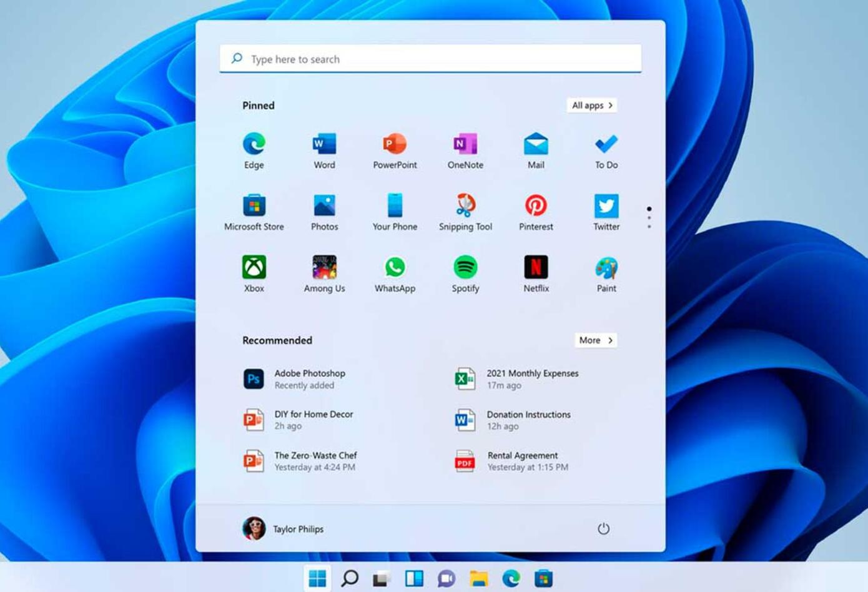Click the search box to type
The height and width of the screenshot is (592, 868).
click(x=430, y=59)
